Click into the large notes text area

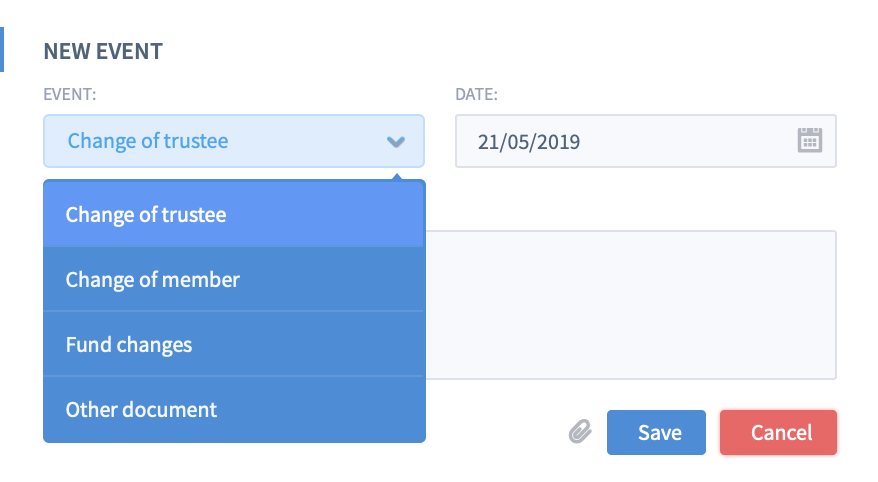pos(631,305)
